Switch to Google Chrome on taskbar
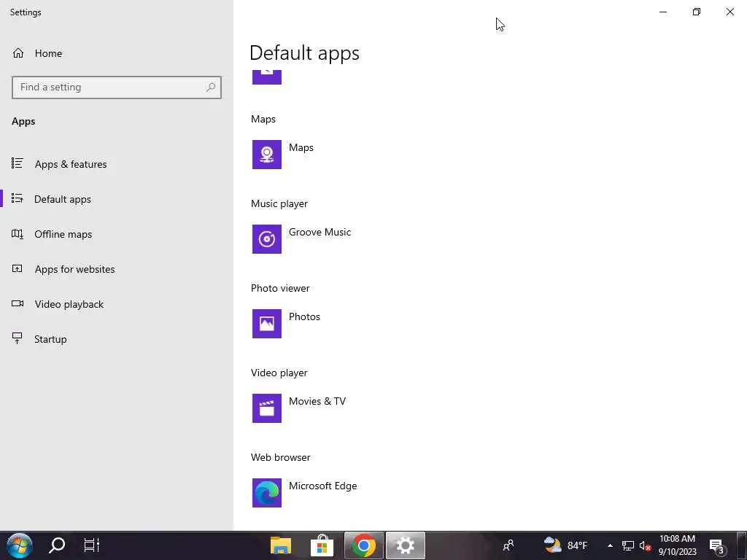Screen dimensions: 747x560 pyautogui.click(x=363, y=545)
